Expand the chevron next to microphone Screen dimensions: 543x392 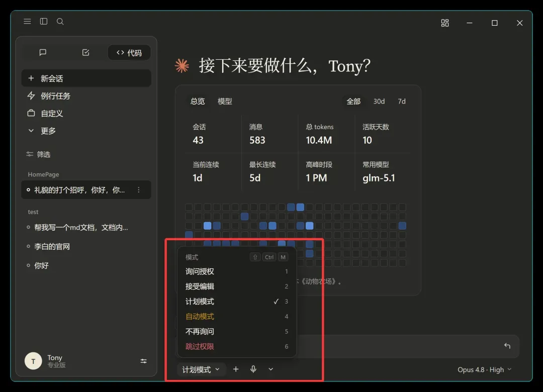tap(271, 369)
